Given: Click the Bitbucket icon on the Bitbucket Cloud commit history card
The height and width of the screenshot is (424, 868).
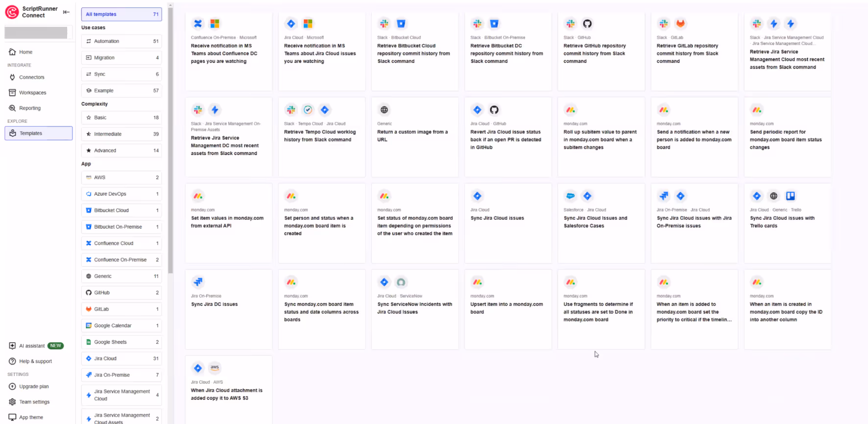Looking at the screenshot, I should [401, 24].
